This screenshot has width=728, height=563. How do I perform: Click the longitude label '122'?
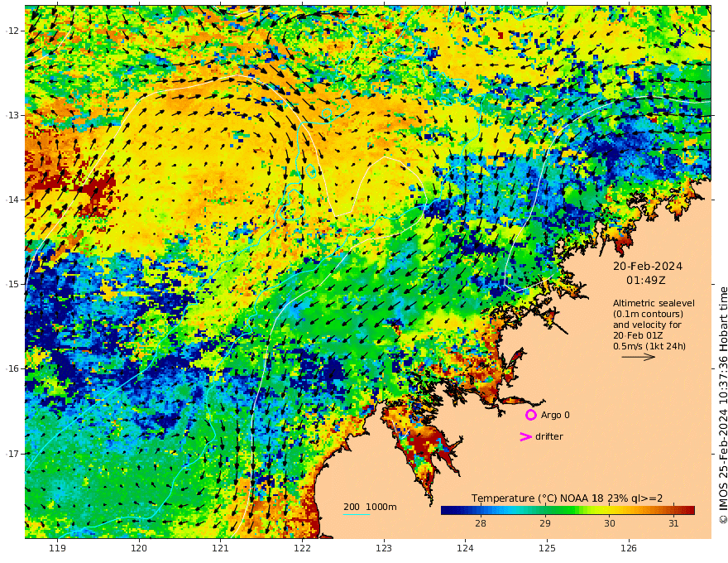(302, 549)
